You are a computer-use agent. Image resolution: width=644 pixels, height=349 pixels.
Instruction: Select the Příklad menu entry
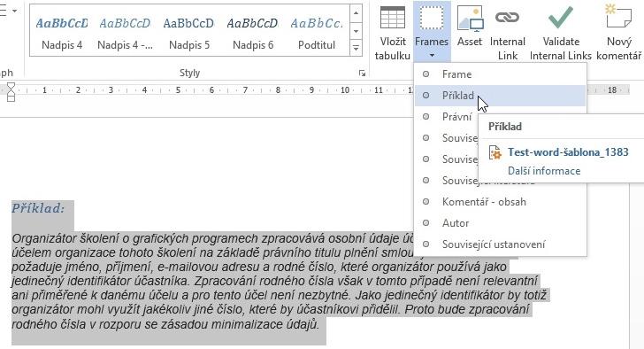(501, 96)
